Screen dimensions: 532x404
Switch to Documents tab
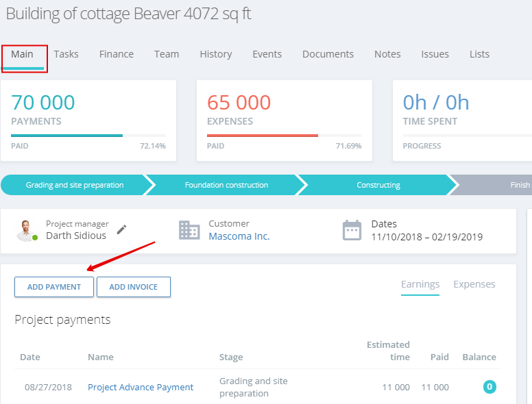point(328,54)
